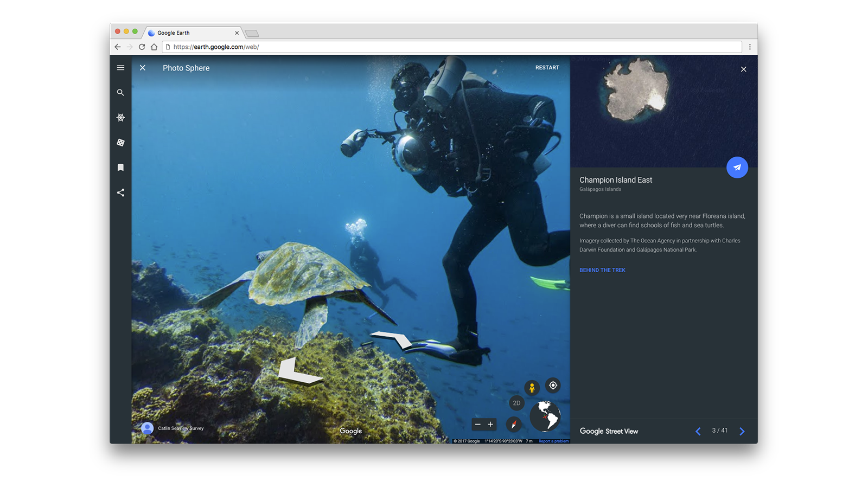868x488 pixels.
Task: Close the Google Earth browser tab
Action: [x=237, y=33]
